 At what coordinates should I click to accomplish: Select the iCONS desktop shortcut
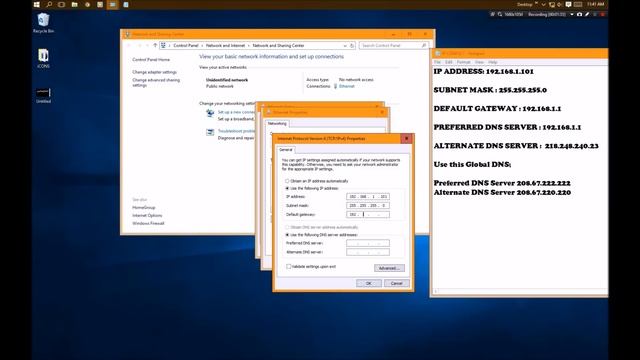(x=43, y=58)
